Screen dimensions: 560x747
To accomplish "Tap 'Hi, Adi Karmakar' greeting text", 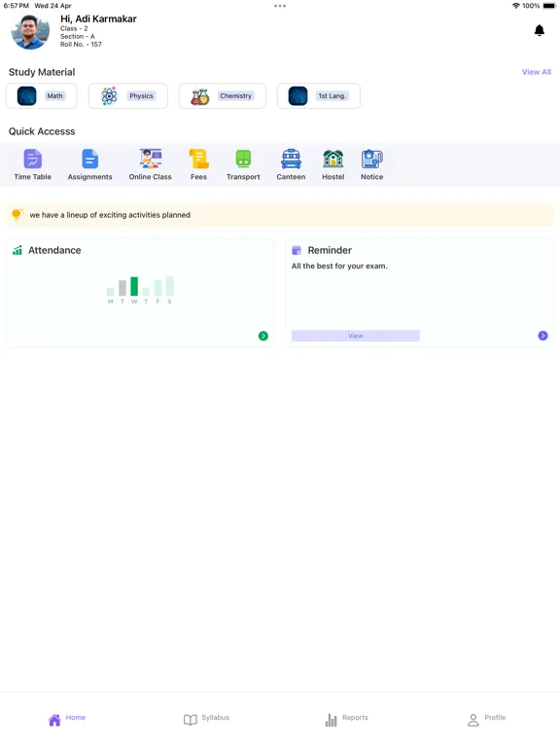I will [98, 19].
